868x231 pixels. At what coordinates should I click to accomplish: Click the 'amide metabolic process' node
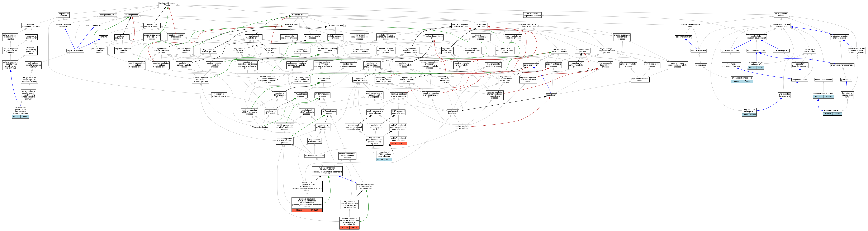coord(582,51)
